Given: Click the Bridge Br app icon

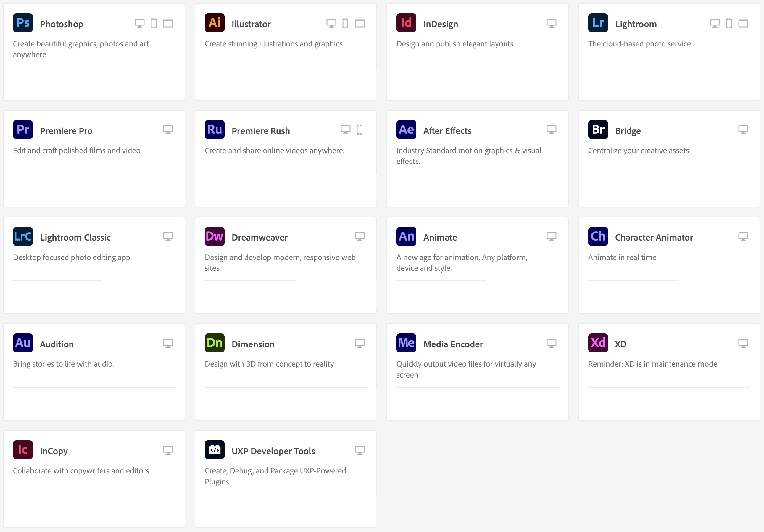Looking at the screenshot, I should click(x=598, y=130).
